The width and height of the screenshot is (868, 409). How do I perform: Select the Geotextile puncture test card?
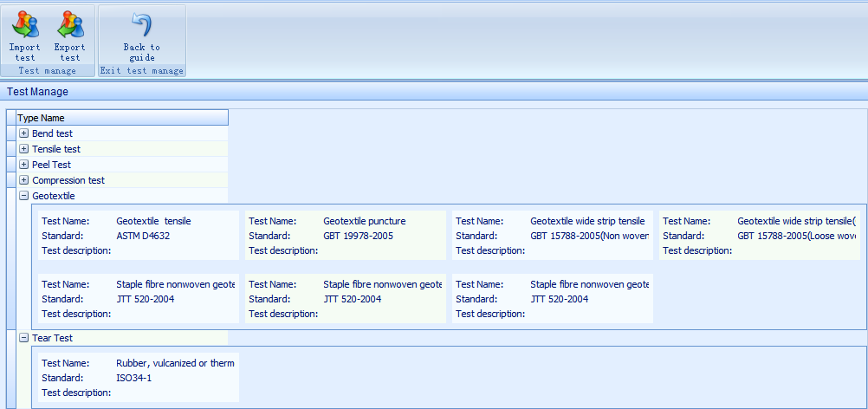click(344, 236)
